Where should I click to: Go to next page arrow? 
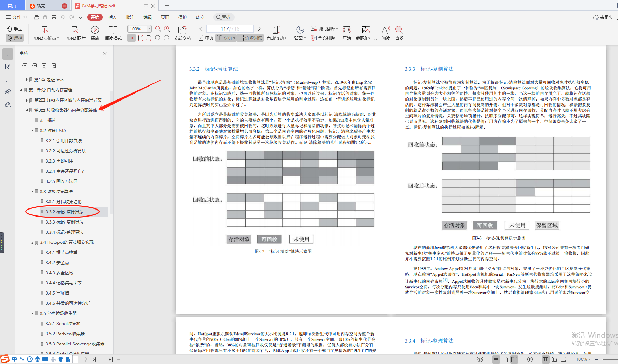point(259,29)
